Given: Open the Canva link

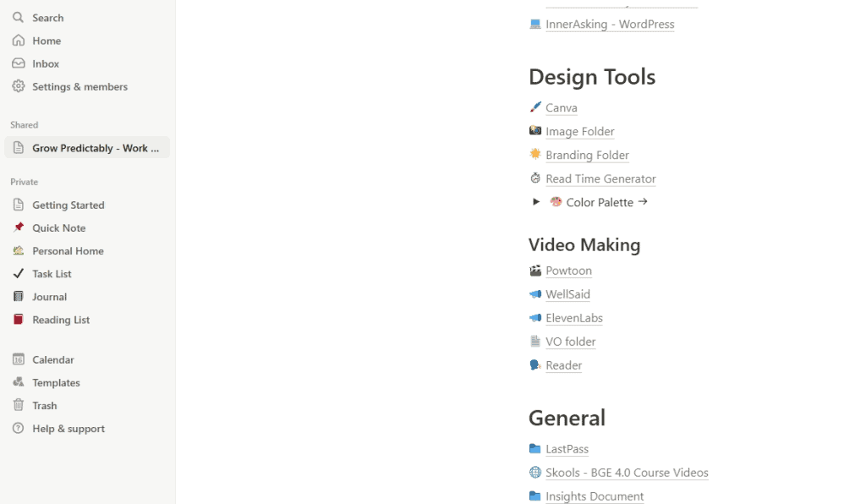Looking at the screenshot, I should (x=562, y=108).
